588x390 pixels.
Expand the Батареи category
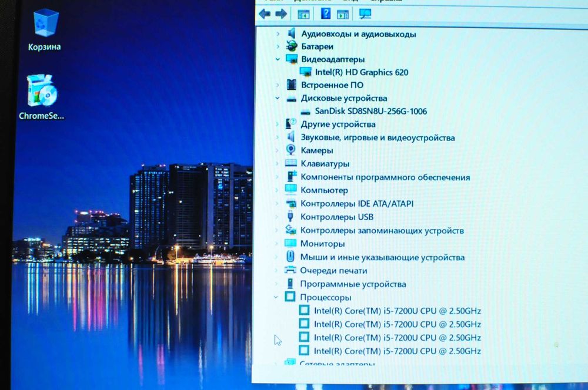click(278, 46)
